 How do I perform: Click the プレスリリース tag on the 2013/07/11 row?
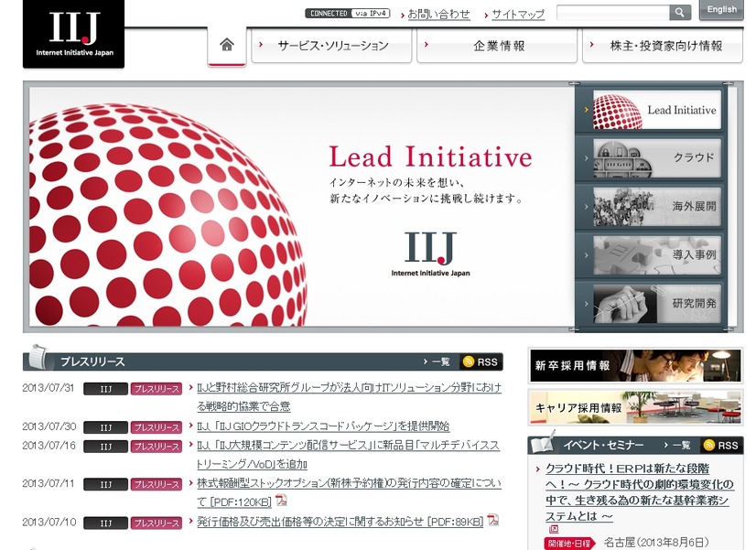coord(157,484)
